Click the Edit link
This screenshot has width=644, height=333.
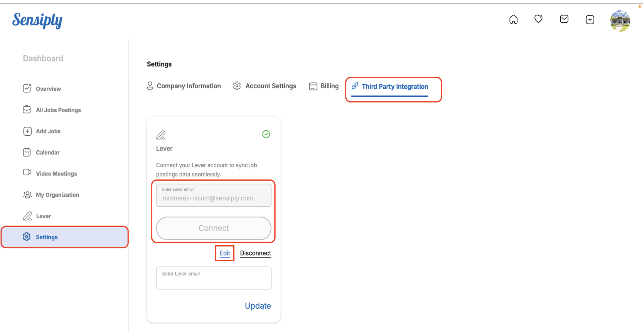tap(225, 253)
